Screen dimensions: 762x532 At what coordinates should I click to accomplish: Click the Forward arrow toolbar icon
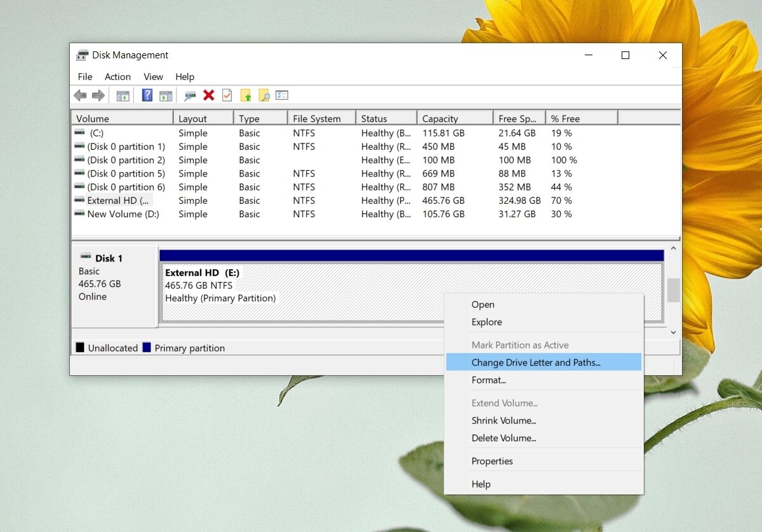coord(98,95)
